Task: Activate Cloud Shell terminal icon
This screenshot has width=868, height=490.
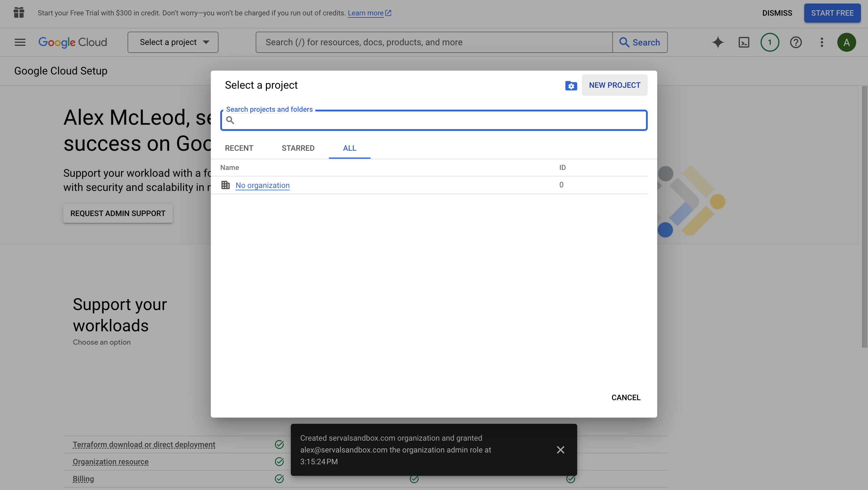Action: [744, 42]
